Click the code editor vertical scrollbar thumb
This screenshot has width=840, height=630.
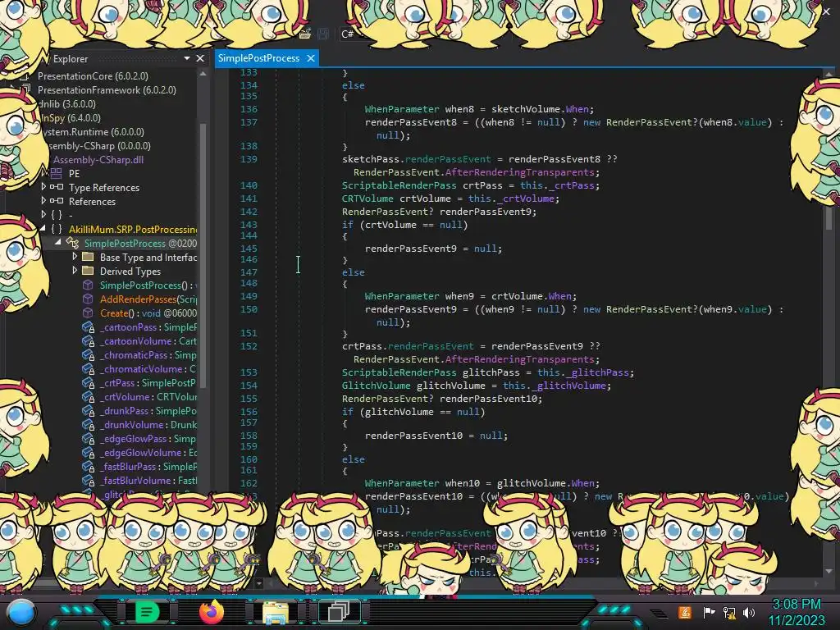(829, 217)
